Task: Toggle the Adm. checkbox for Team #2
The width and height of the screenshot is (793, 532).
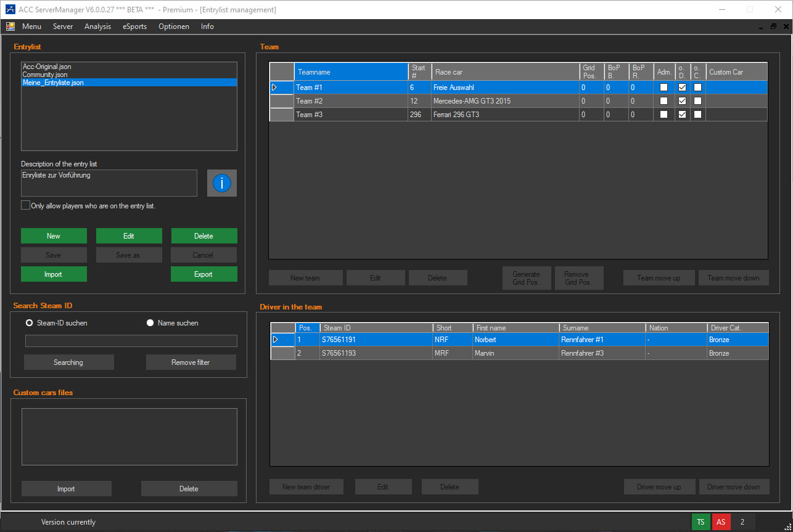Action: click(x=664, y=101)
